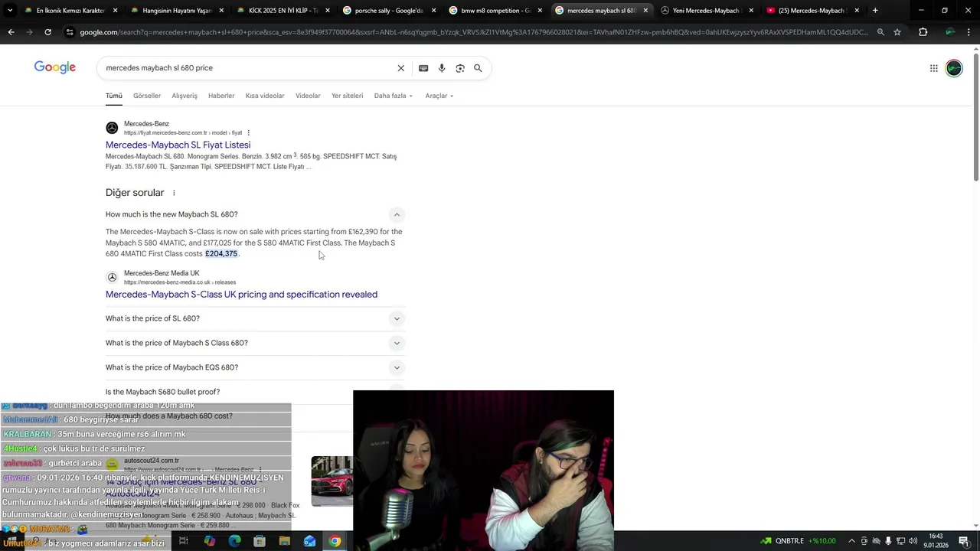The image size is (980, 551).
Task: Open Mercedes-Maybach SL Fiyat Listesi link
Action: tap(178, 145)
